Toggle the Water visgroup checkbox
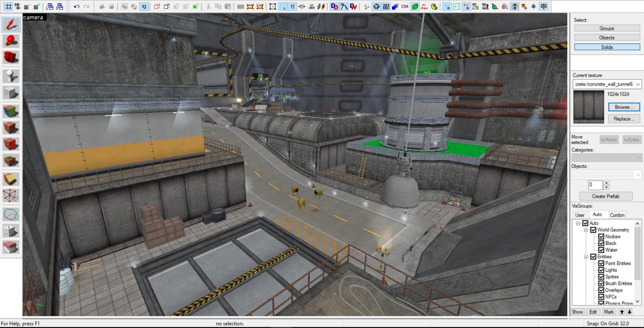 tap(601, 250)
